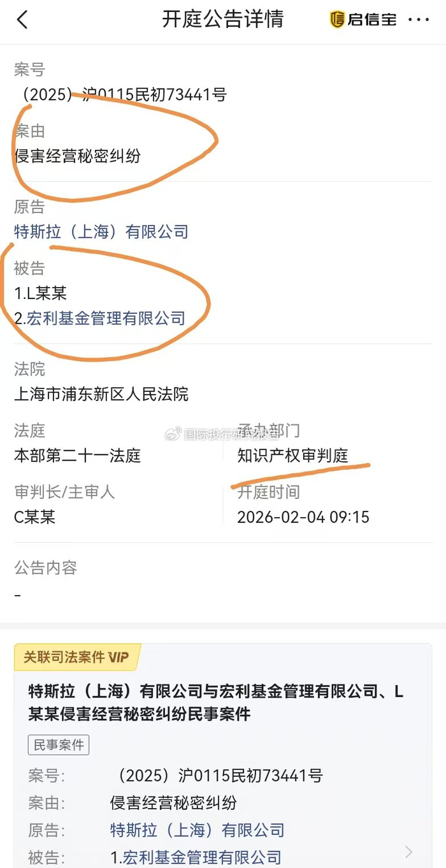Open 特斯拉 plaintiff link inside related case card
Viewport: 446px width, 868px height.
[x=197, y=830]
